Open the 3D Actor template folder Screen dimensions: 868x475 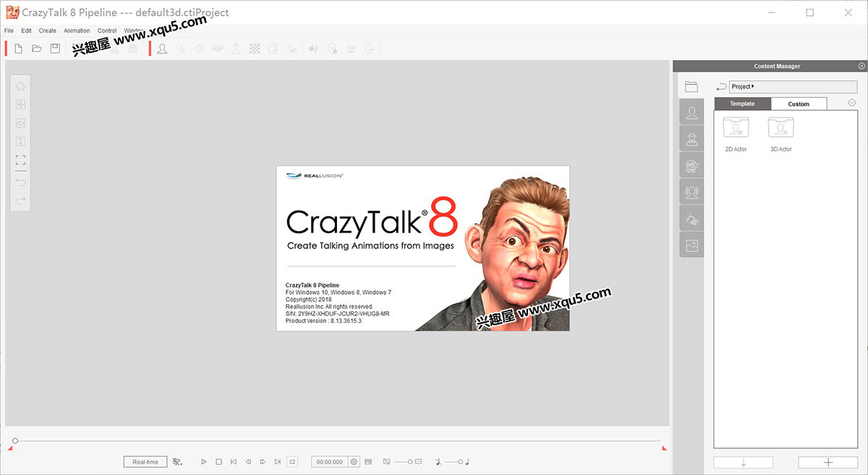tap(780, 128)
